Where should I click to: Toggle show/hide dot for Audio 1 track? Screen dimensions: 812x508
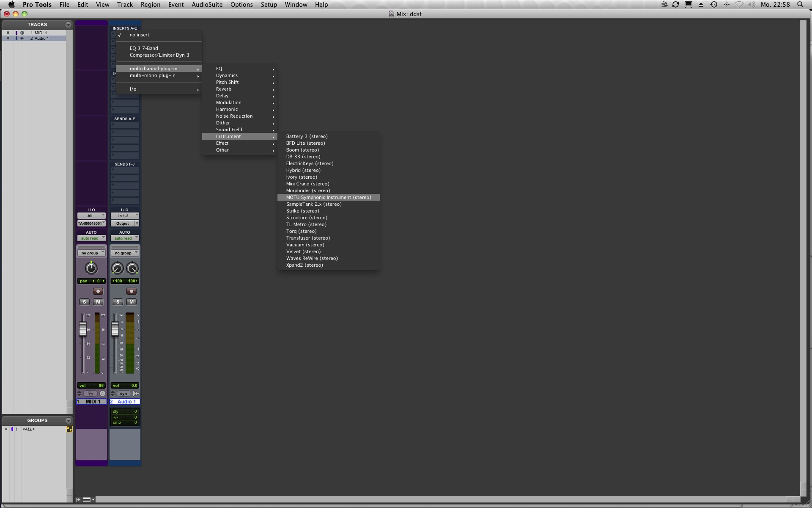pyautogui.click(x=8, y=38)
